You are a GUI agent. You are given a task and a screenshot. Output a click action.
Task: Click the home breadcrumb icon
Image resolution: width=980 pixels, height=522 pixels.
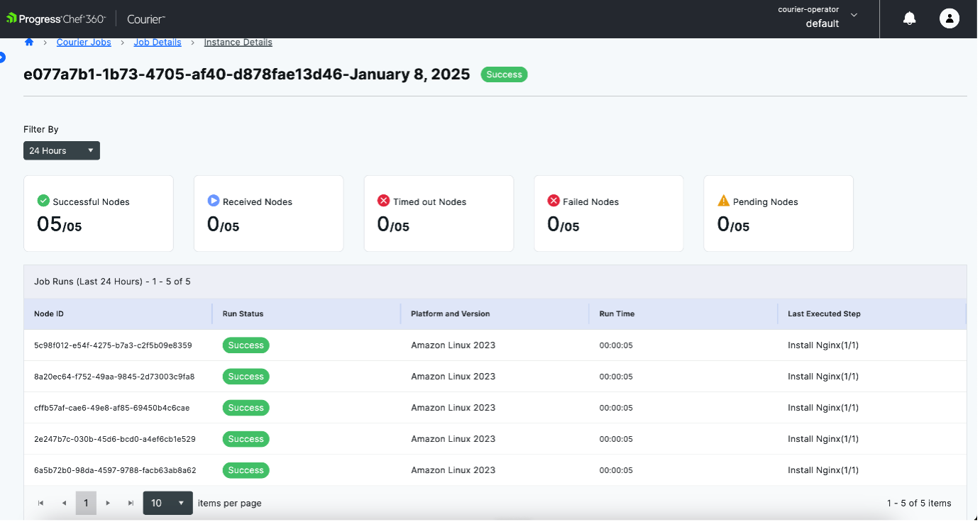[29, 42]
